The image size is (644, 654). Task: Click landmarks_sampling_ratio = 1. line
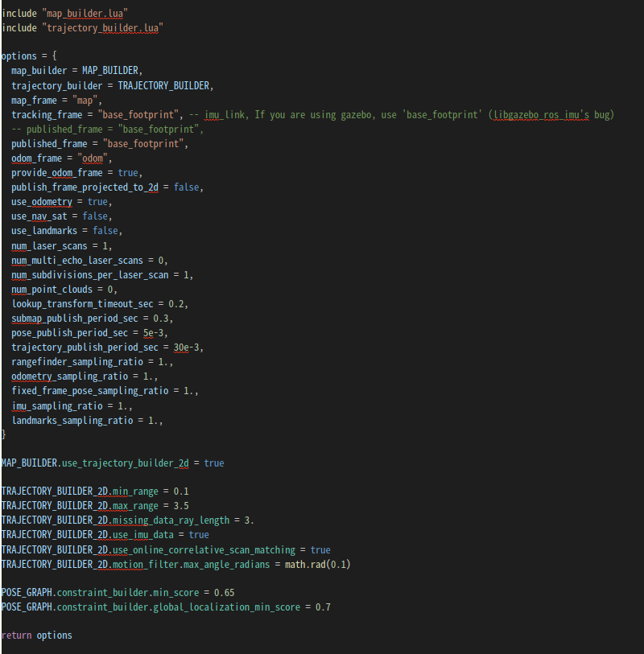point(87,421)
